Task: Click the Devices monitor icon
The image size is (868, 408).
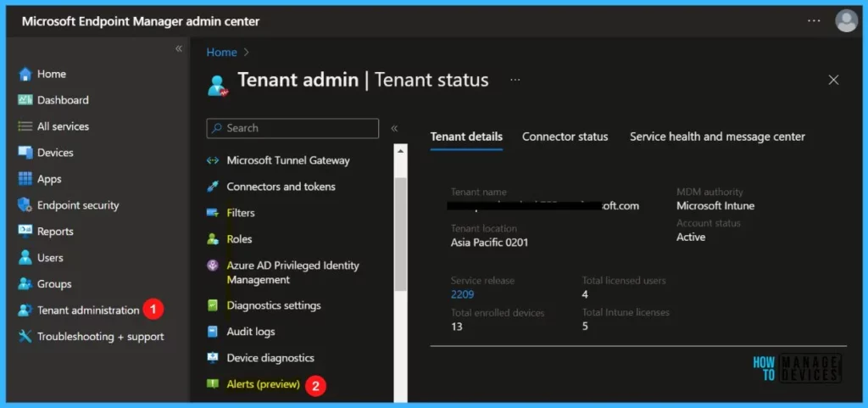Action: (x=25, y=152)
